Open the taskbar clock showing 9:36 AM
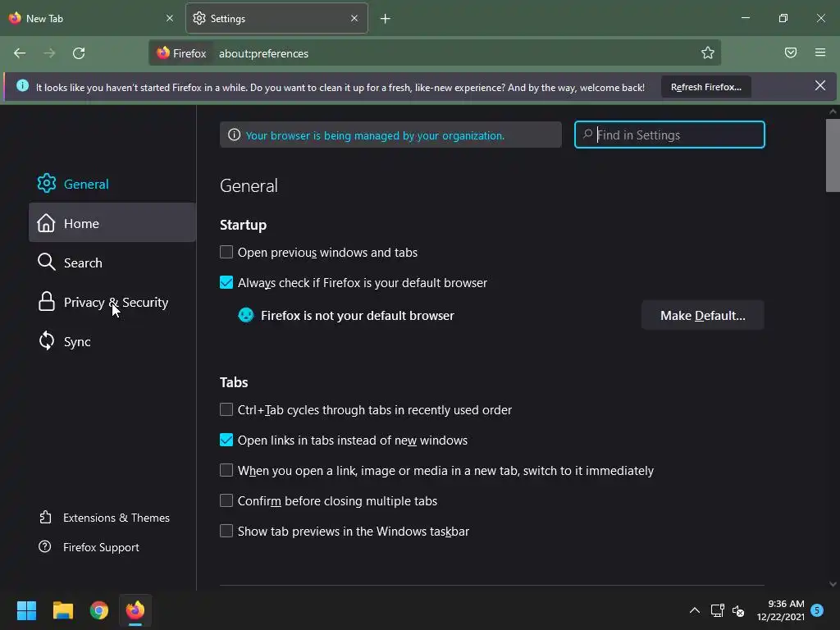Screen dimensions: 840x630 781,610
